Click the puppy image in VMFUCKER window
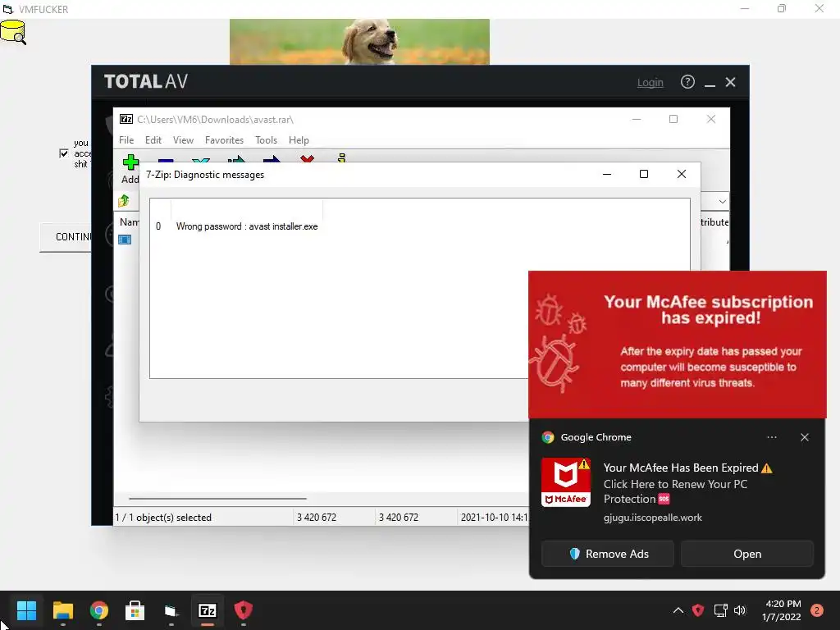 click(x=359, y=42)
